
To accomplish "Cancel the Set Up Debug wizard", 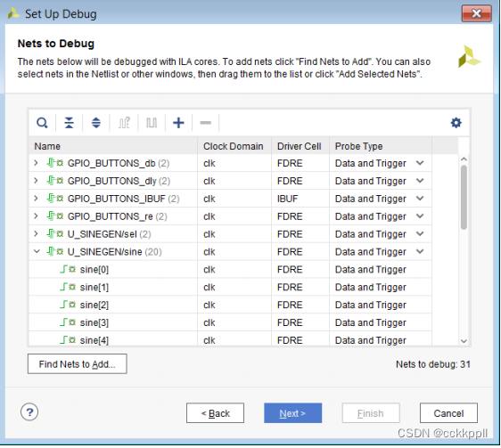I will 448,413.
